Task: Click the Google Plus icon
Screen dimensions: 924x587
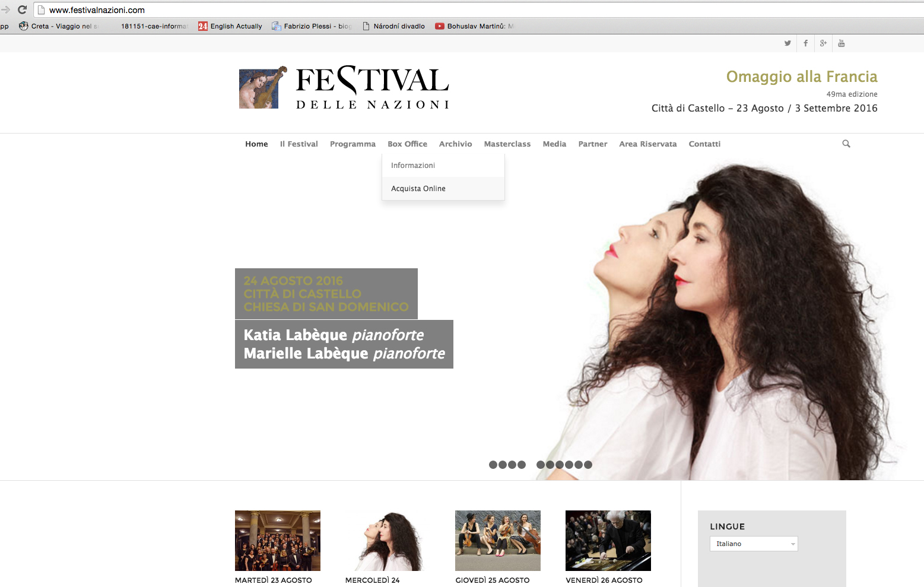Action: [x=823, y=43]
